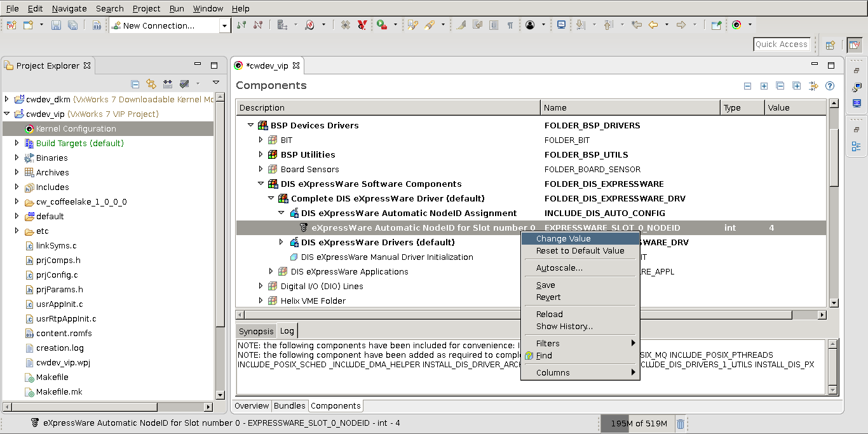The width and height of the screenshot is (868, 434).
Task: Open dropdown next to colorful ring icon
Action: coord(750,25)
